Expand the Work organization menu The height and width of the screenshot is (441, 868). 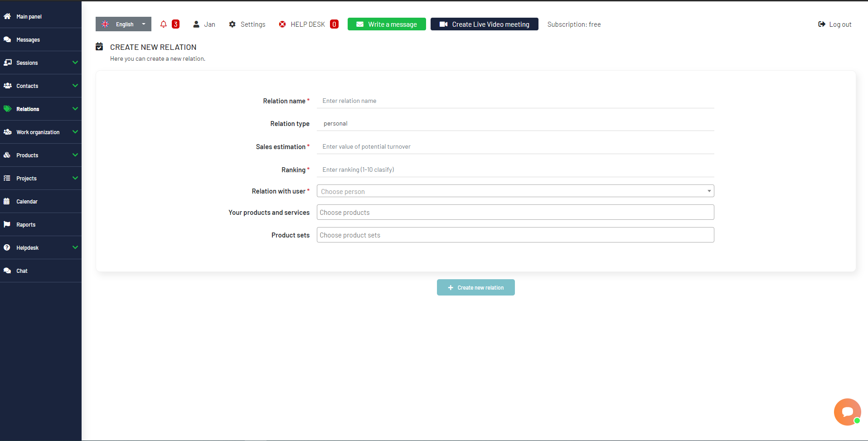(38, 132)
